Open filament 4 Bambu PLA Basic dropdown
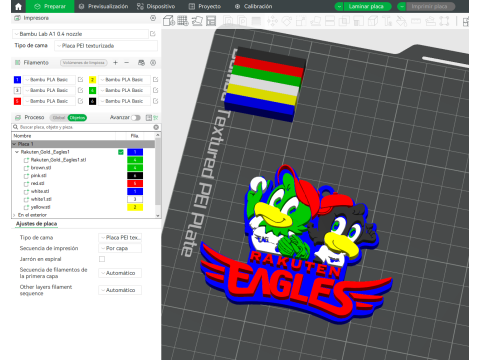This screenshot has width=480, height=360. 124,90
